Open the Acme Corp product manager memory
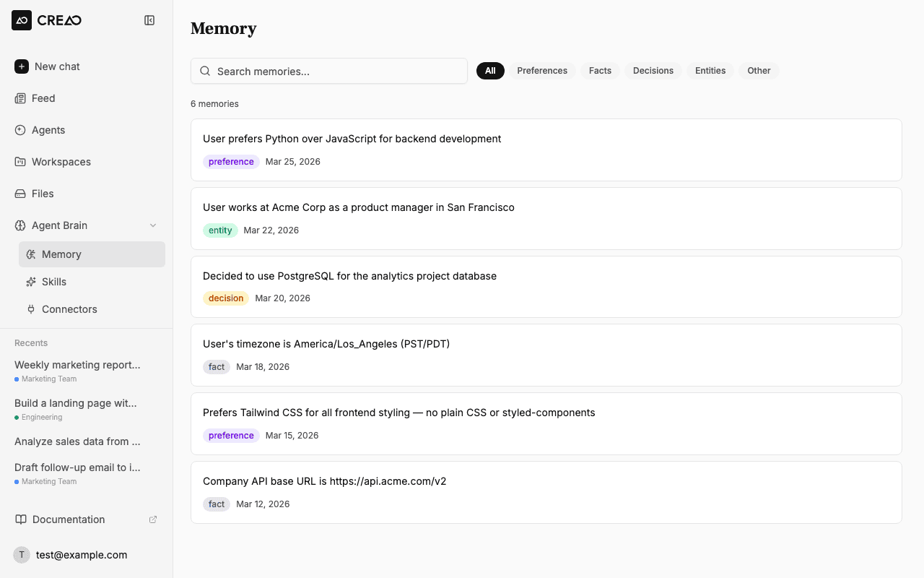This screenshot has width=924, height=578. [x=546, y=219]
